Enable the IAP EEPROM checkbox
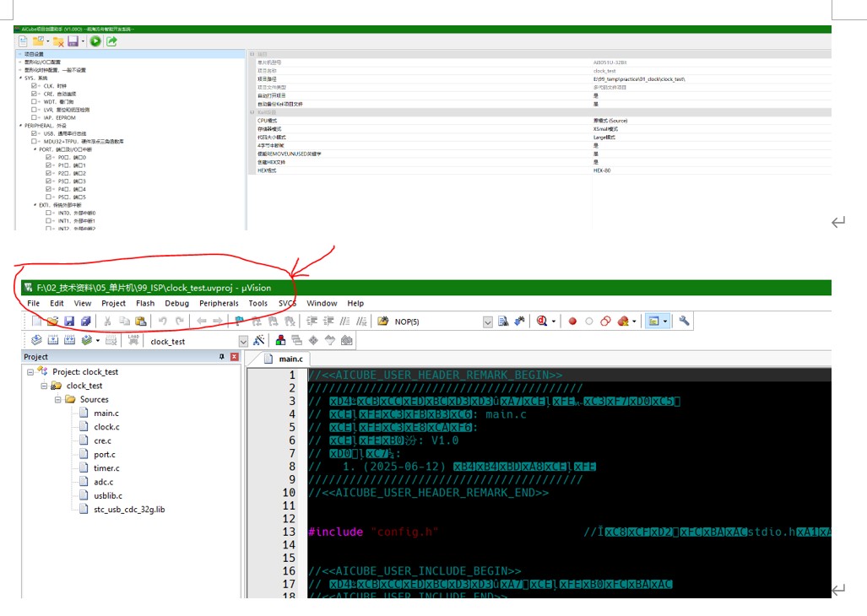 (35, 117)
